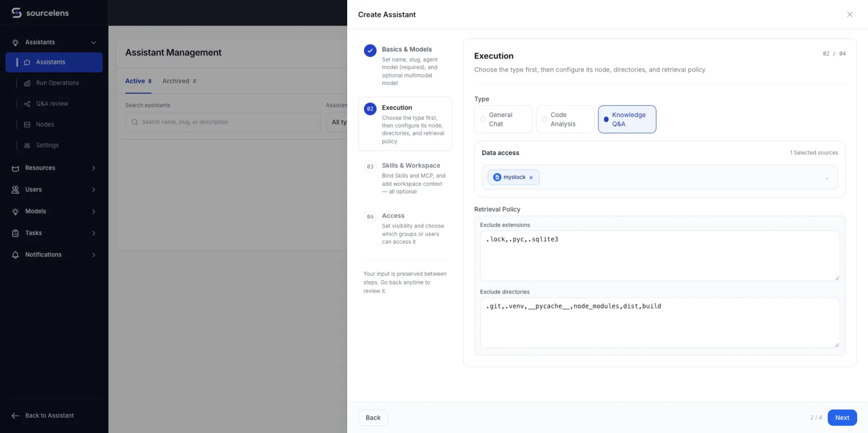The width and height of the screenshot is (868, 433).
Task: Click the '1 Selected sources' text
Action: click(x=814, y=153)
